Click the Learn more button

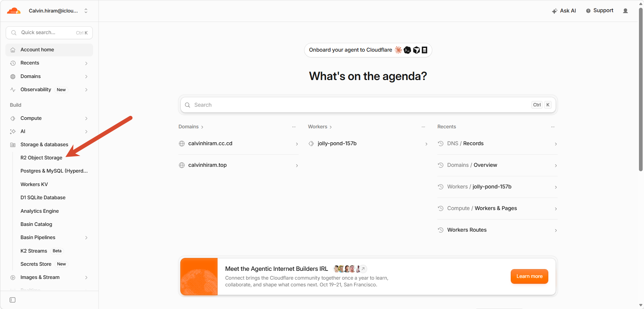pyautogui.click(x=529, y=276)
